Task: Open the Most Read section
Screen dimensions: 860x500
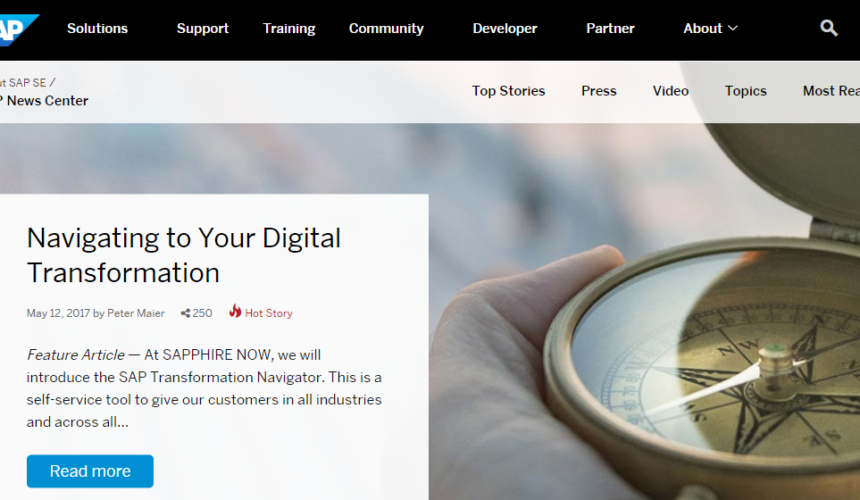Action: coord(831,91)
